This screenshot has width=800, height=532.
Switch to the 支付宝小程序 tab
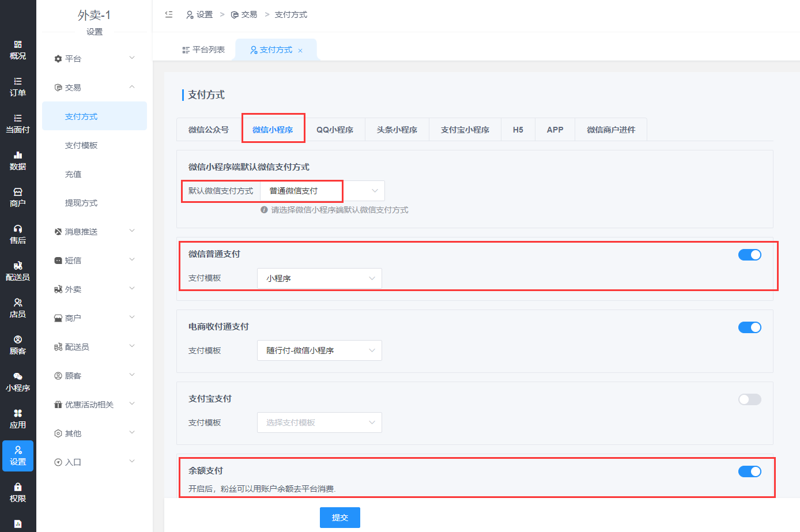[x=465, y=130]
